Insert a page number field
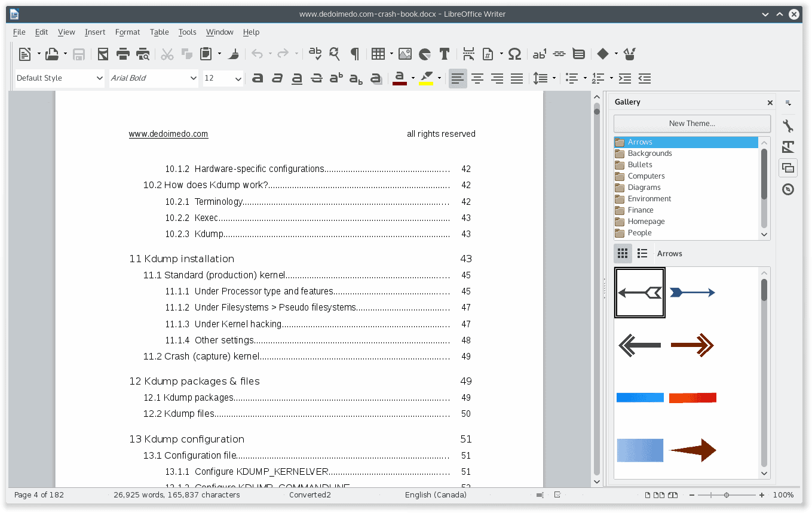Screen dimensions: 812x513 [488, 54]
